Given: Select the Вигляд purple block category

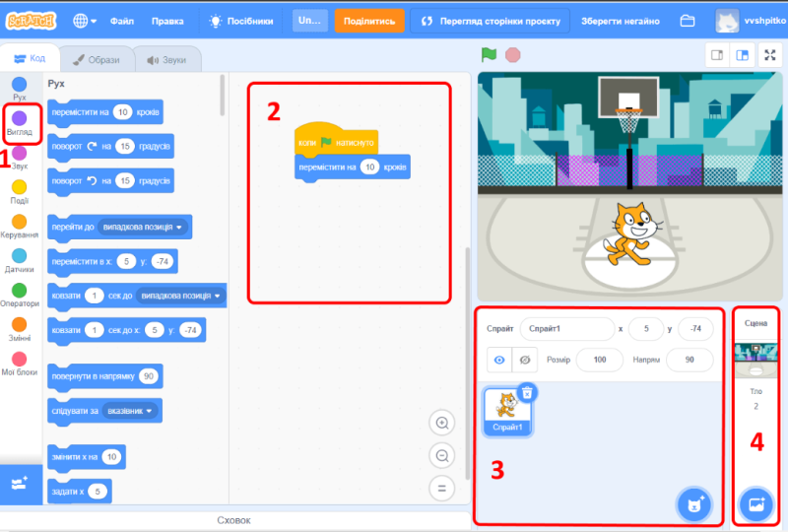Looking at the screenshot, I should [x=20, y=122].
